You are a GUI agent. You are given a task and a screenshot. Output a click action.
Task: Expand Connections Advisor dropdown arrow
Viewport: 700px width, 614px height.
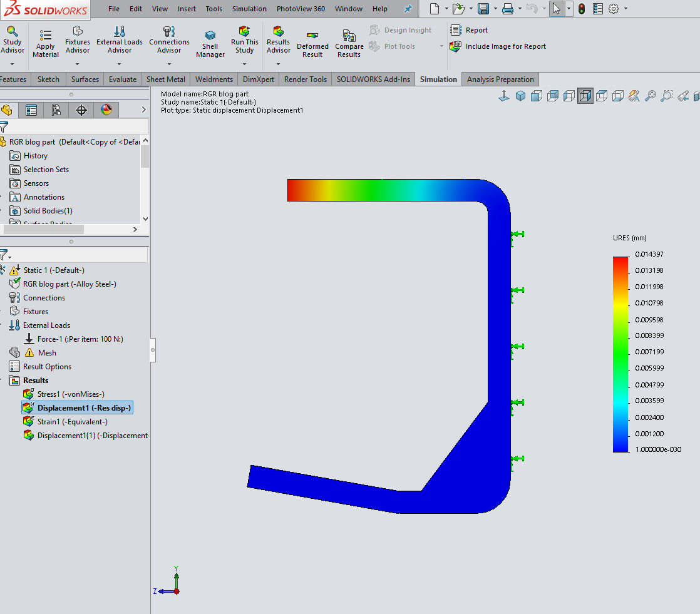[169, 64]
